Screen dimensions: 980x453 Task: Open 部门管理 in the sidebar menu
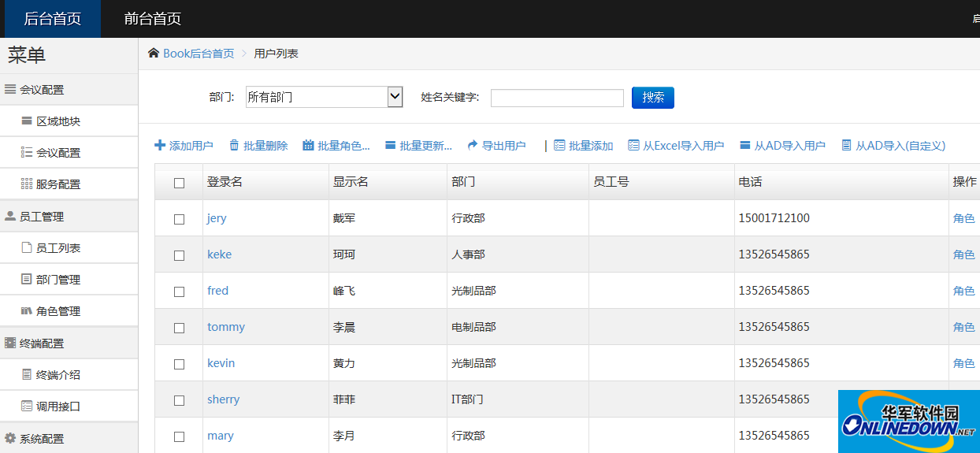(58, 280)
